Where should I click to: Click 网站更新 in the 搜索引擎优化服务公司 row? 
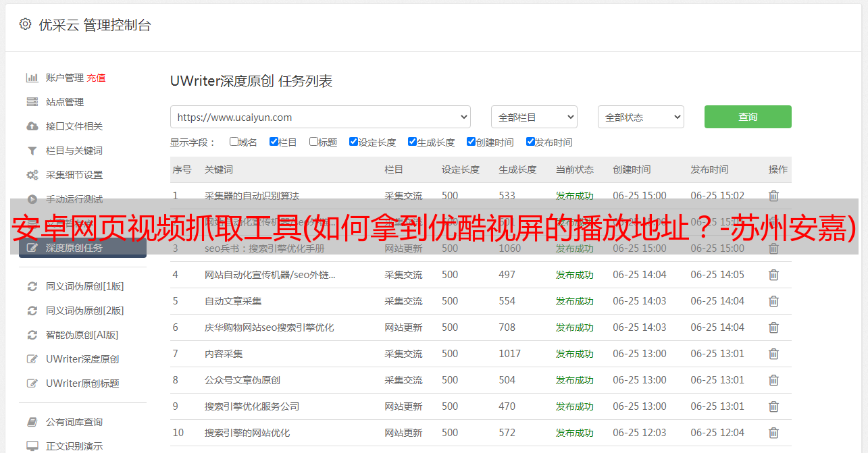pos(403,406)
